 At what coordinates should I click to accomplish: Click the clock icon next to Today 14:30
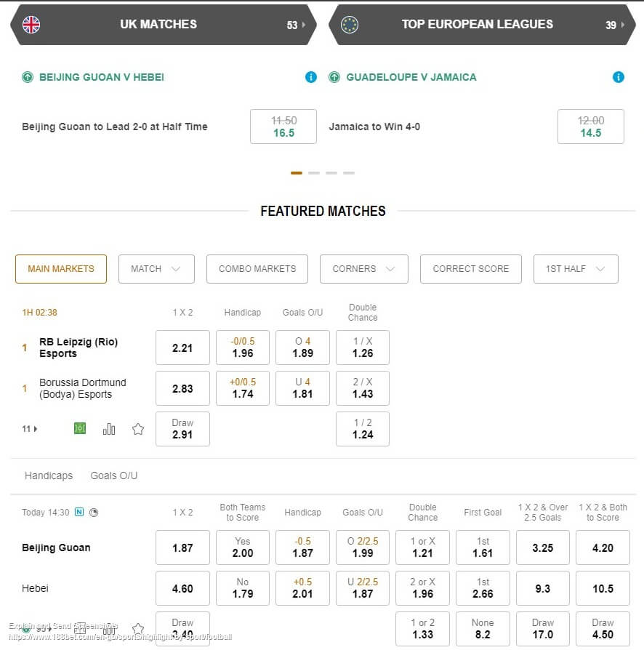click(94, 513)
